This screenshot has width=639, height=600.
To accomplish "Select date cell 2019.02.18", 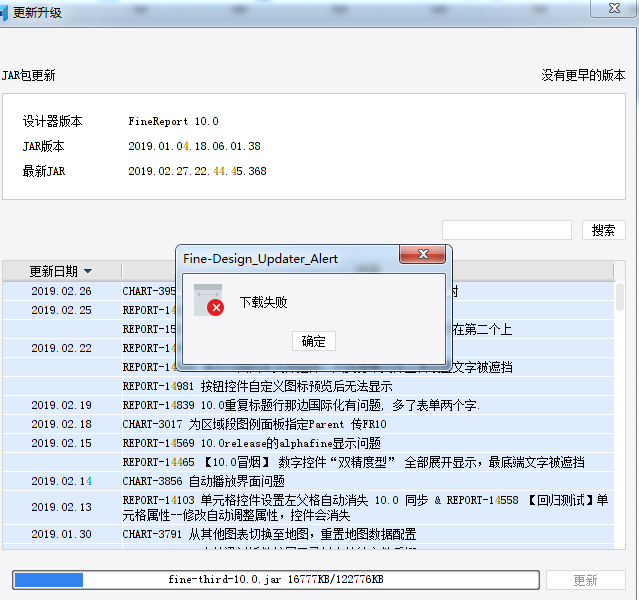I will (62, 424).
